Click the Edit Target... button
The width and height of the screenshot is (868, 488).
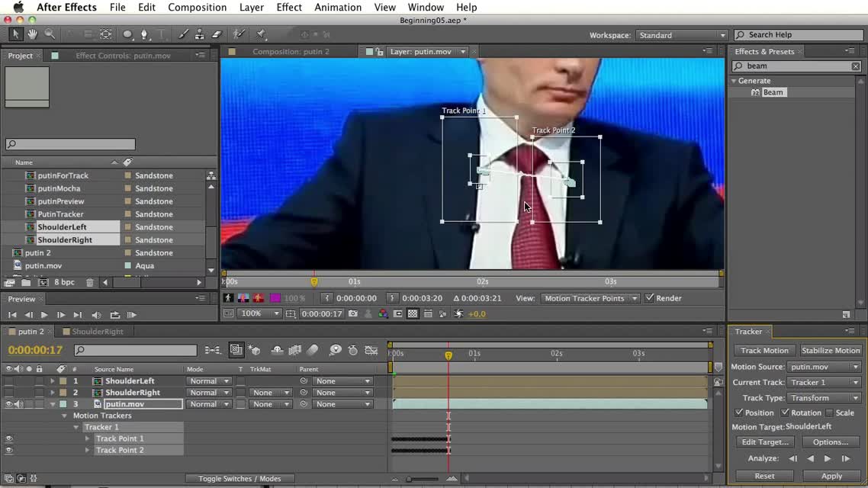[765, 442]
